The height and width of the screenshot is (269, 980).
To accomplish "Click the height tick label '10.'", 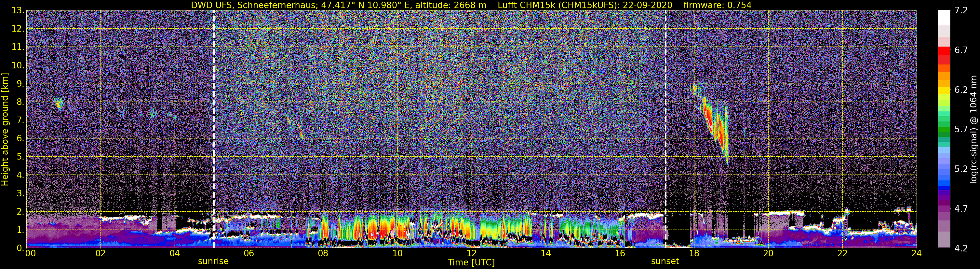I will pyautogui.click(x=18, y=65).
